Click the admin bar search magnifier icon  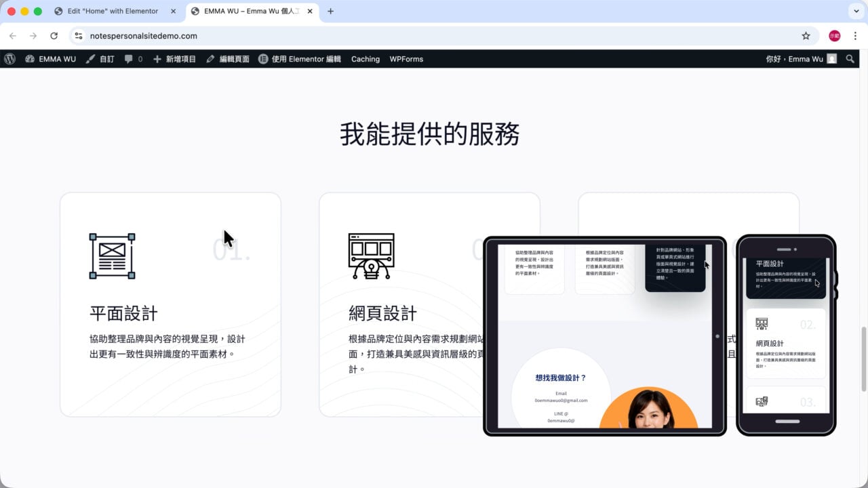850,59
